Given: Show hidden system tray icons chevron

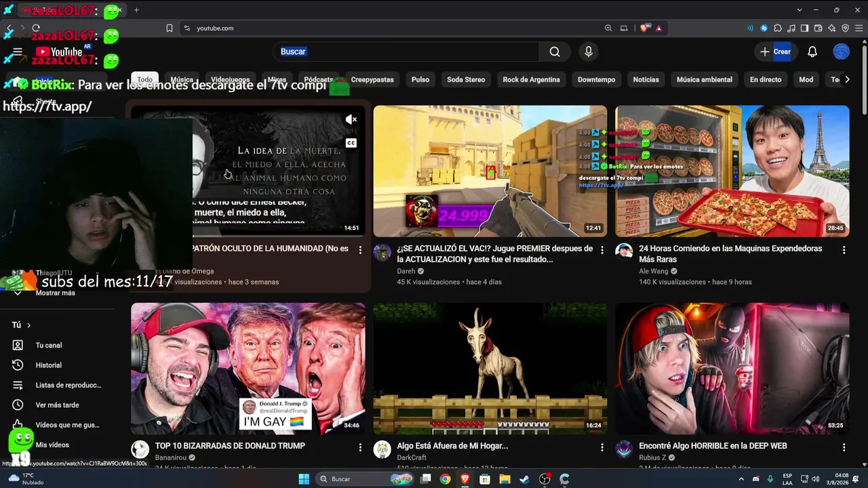Looking at the screenshot, I should click(741, 479).
